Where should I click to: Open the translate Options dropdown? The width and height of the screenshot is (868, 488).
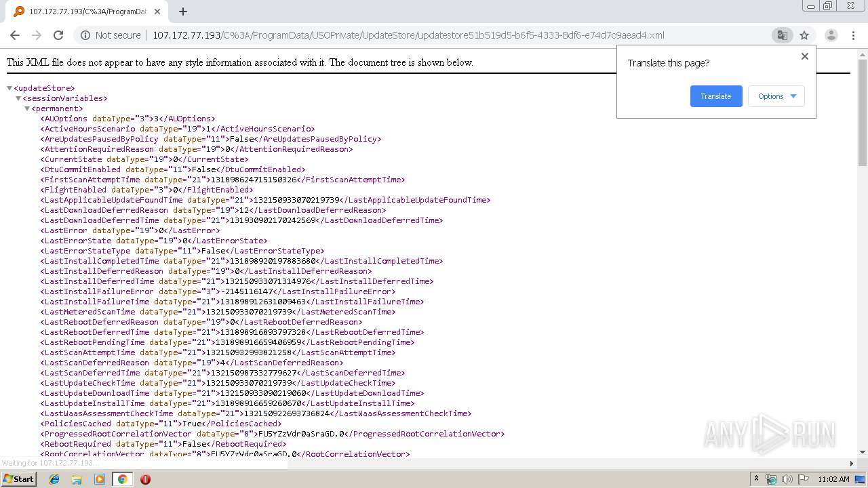point(776,96)
